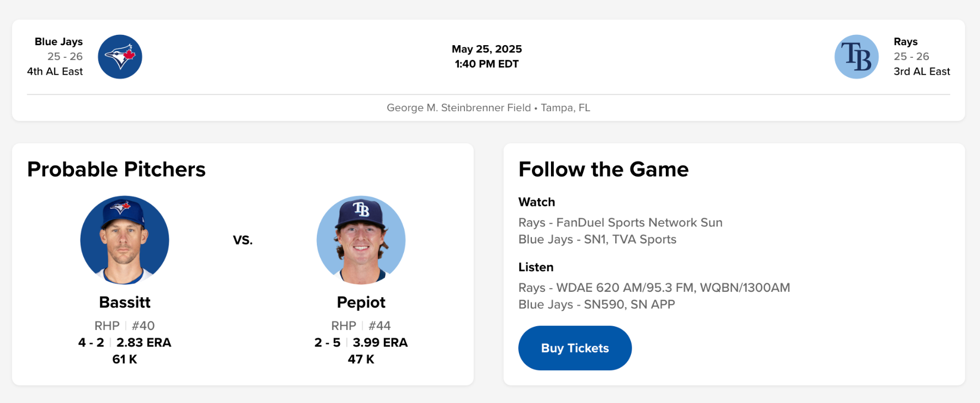Screen dimensions: 980x403
Task: Click the May 25, 2025 game date
Action: pos(487,49)
